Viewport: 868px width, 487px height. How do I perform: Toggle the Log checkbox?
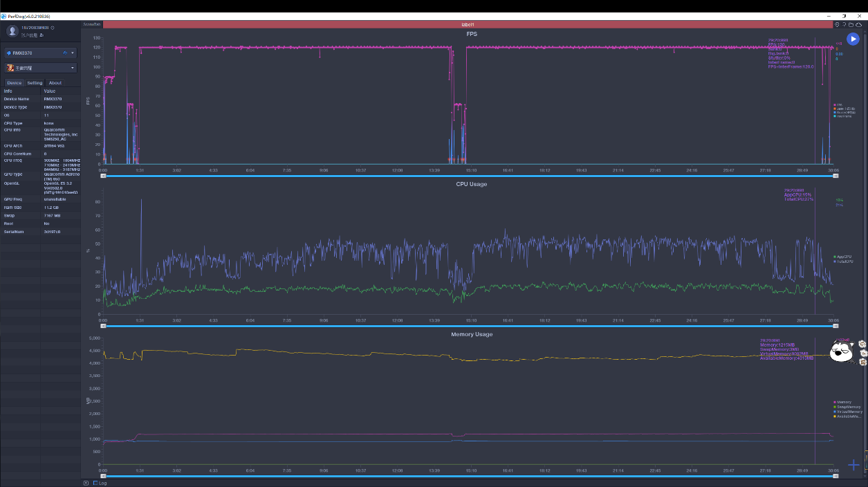pos(95,483)
